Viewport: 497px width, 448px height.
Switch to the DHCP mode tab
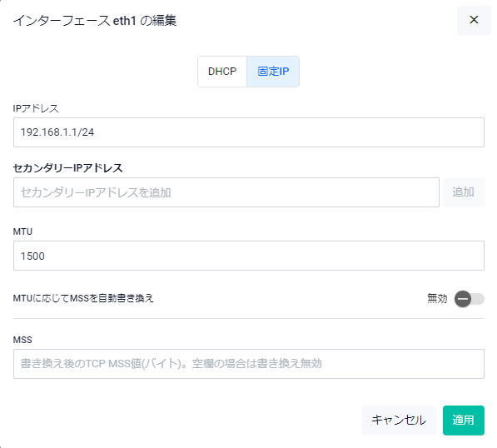pos(222,72)
